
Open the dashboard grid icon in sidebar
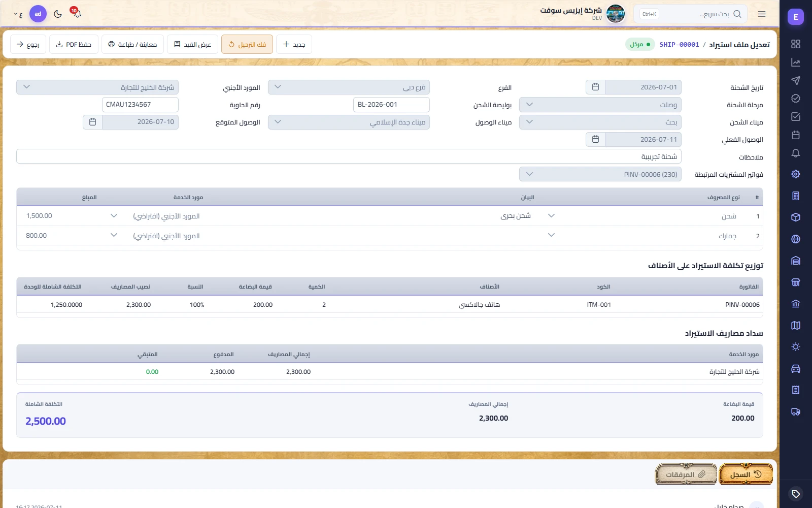[796, 44]
